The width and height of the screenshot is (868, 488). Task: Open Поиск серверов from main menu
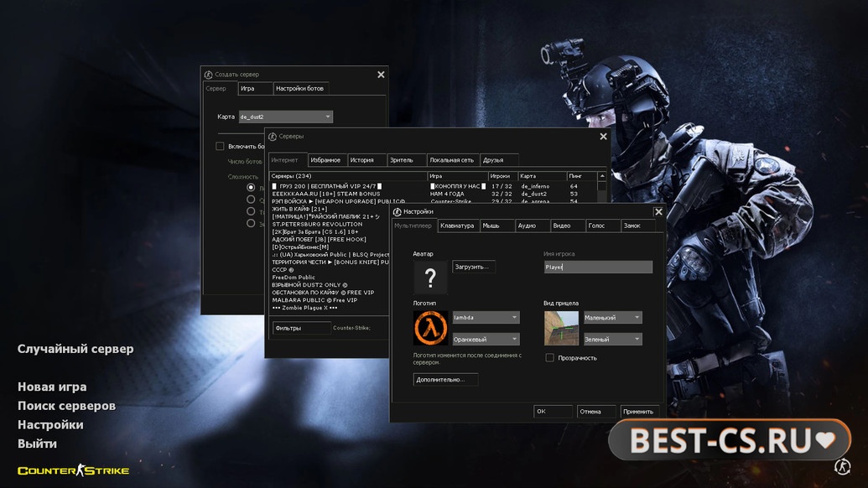66,406
